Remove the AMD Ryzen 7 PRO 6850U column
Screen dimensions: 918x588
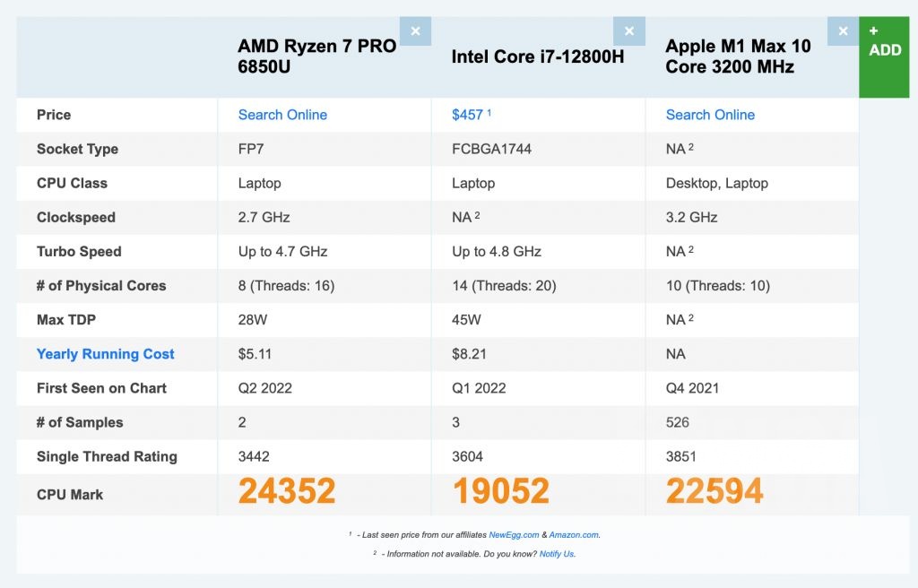415,30
